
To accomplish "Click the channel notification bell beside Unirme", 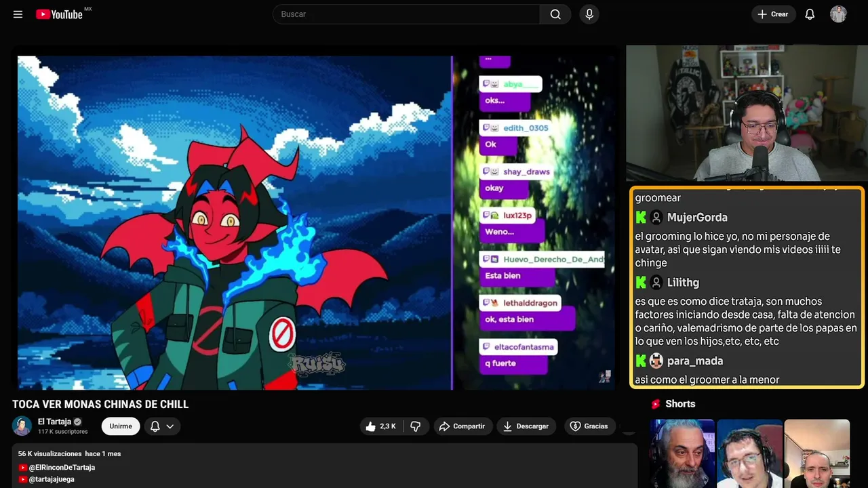I will tap(155, 426).
